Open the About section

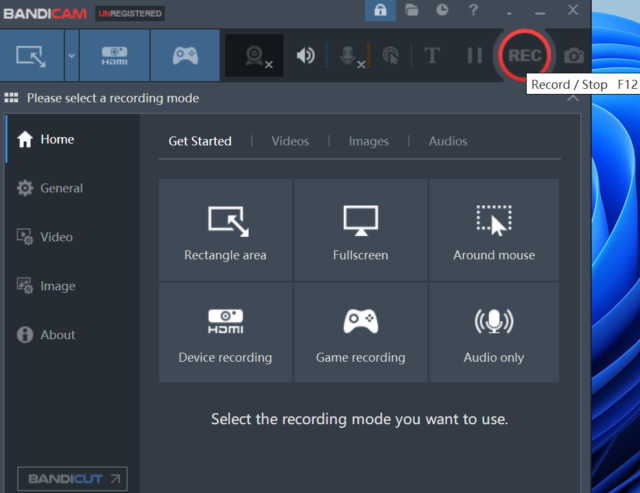[73, 335]
